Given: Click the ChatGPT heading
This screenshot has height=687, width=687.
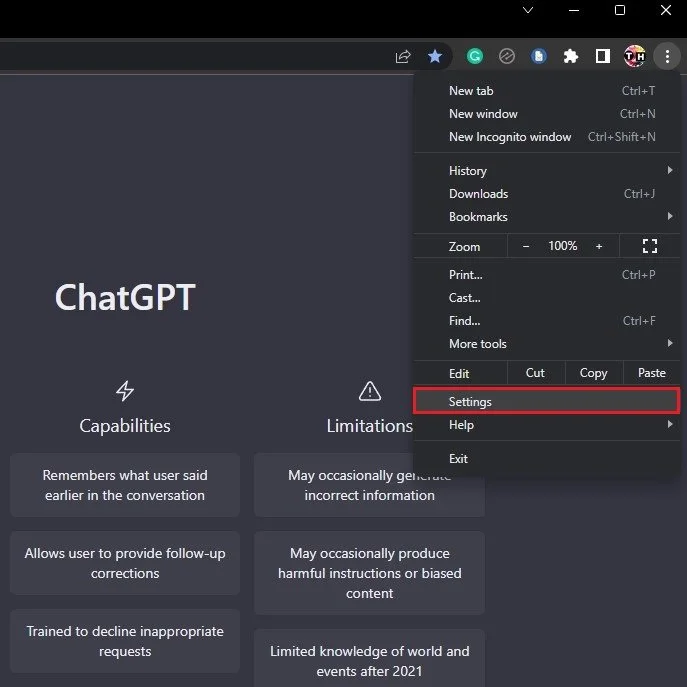Looking at the screenshot, I should [125, 297].
